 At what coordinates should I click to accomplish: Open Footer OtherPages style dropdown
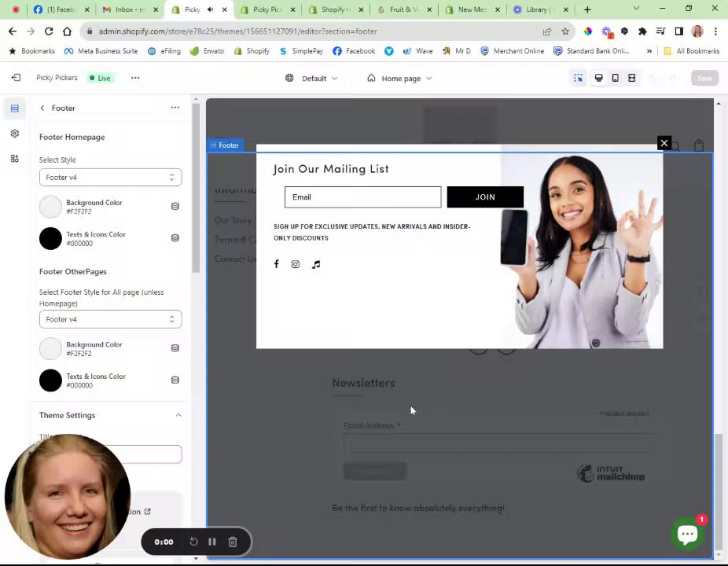(111, 319)
